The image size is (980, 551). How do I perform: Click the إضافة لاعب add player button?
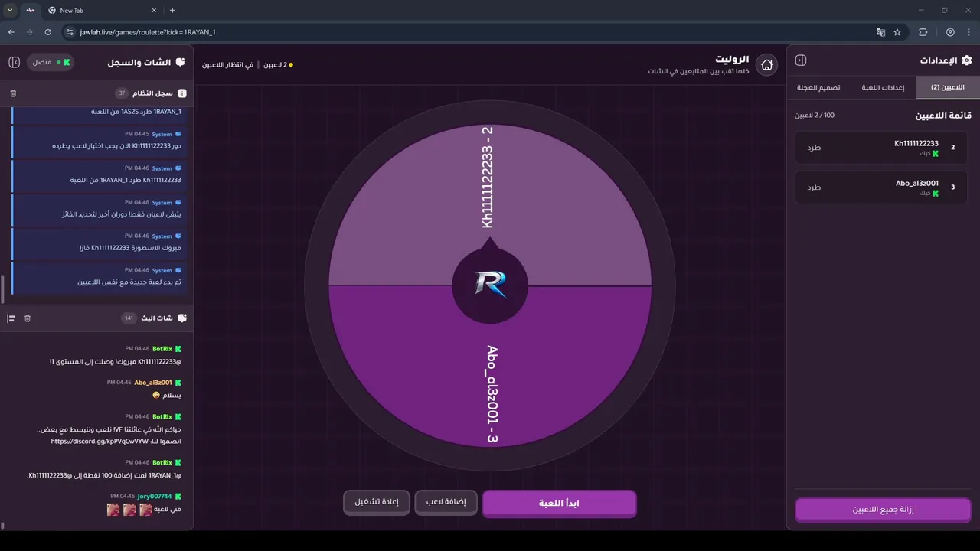click(446, 503)
